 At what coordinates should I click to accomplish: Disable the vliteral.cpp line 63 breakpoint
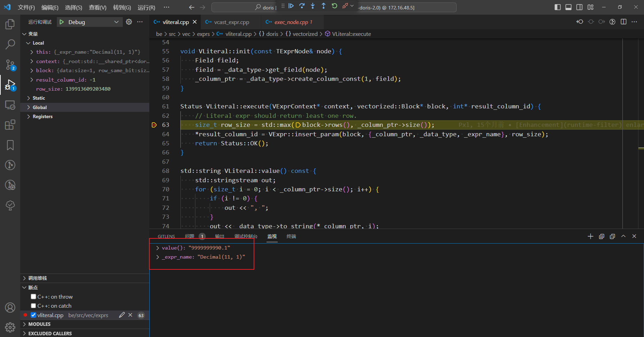coord(33,315)
